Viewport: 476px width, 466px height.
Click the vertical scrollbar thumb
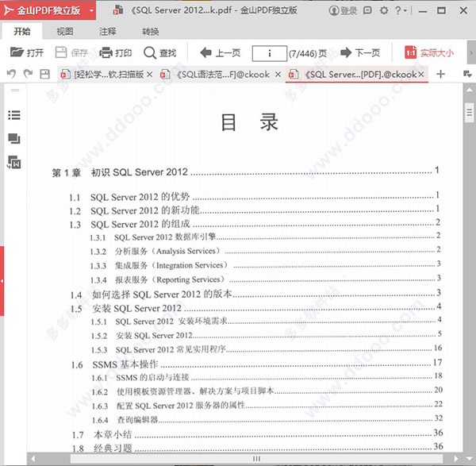coord(470,113)
